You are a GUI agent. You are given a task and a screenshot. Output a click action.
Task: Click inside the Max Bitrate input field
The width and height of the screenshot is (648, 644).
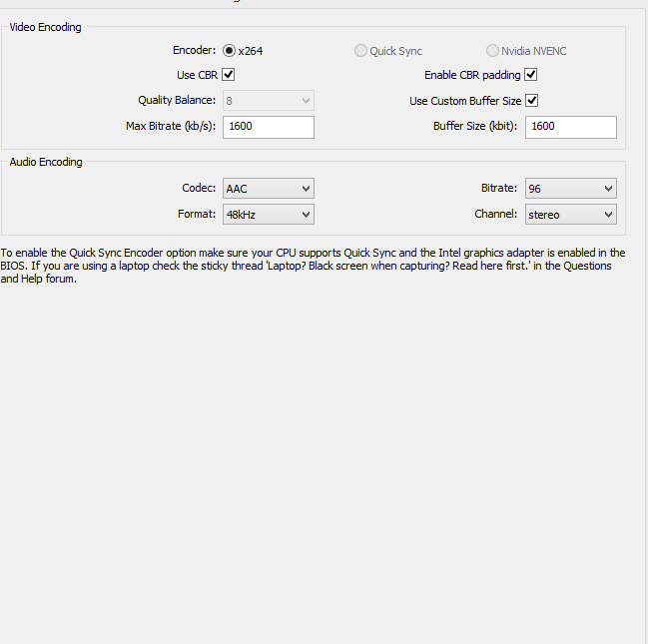coord(269,127)
